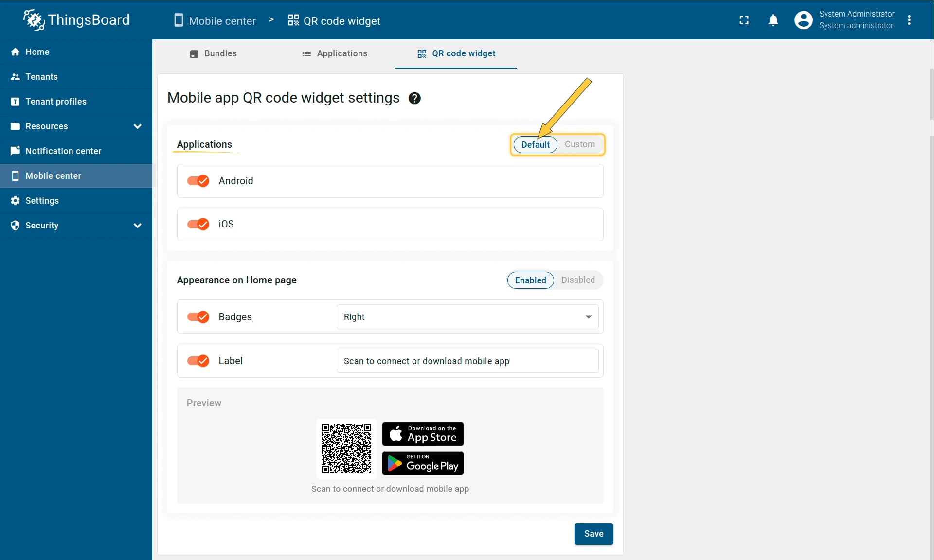Click the Tenant profiles icon
This screenshot has width=934, height=560.
pos(15,102)
